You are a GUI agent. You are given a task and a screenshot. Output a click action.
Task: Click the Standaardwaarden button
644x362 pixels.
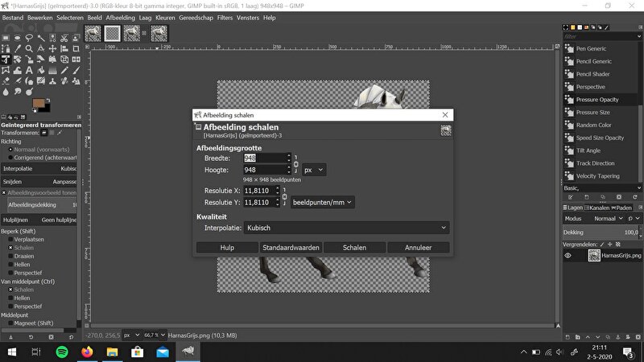pos(291,248)
